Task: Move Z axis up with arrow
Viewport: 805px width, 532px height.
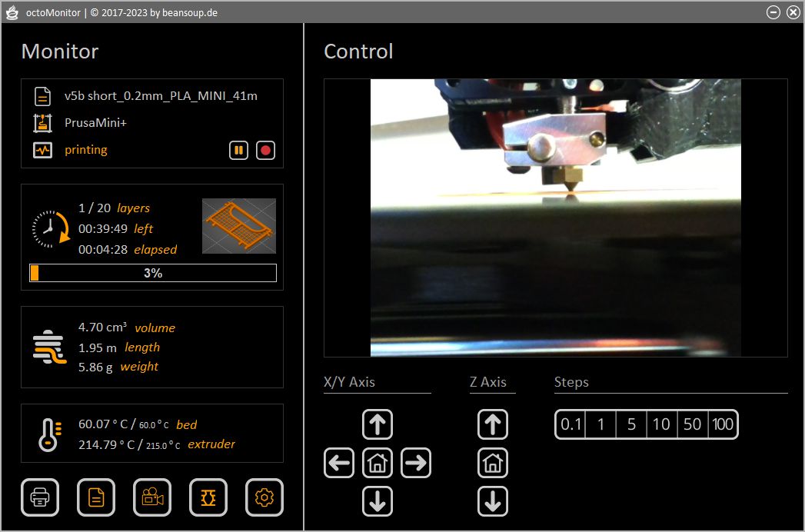Action: (x=493, y=424)
